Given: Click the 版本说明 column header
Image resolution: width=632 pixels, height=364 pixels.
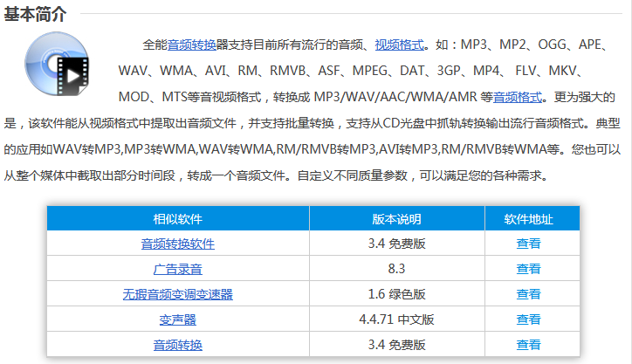Looking at the screenshot, I should tap(396, 218).
